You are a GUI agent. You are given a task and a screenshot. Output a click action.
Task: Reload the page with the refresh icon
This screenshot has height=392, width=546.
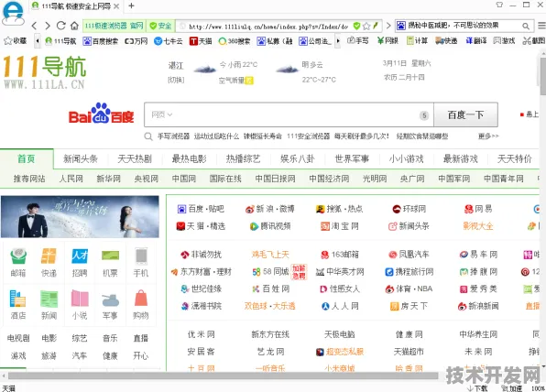(x=61, y=26)
